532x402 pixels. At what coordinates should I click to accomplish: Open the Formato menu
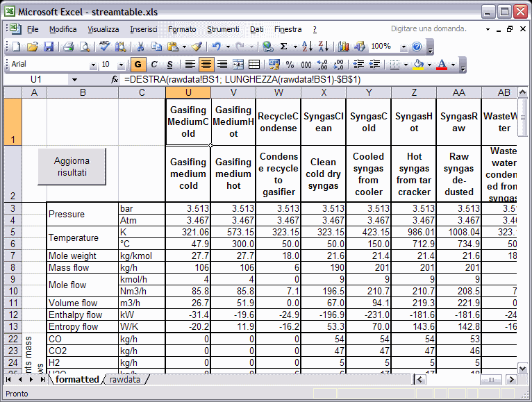[181, 29]
